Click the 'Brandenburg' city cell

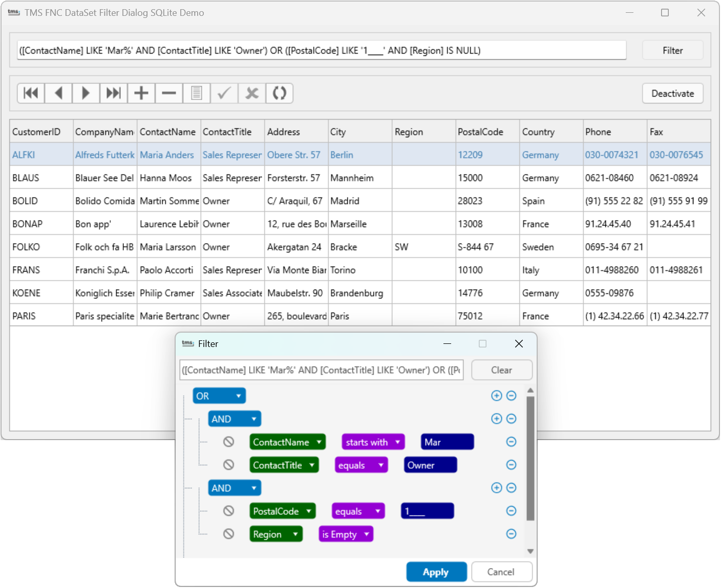pos(360,293)
